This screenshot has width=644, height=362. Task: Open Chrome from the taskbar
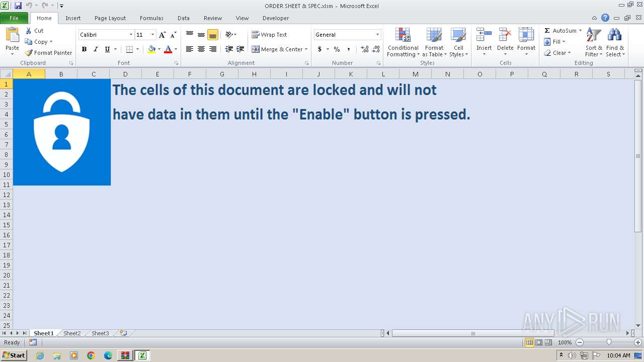click(91, 355)
